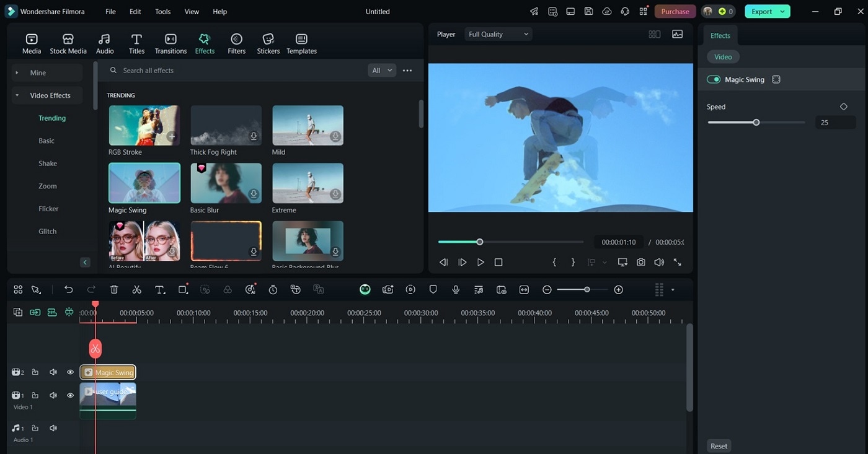This screenshot has width=868, height=454.
Task: Mute the Audio 1 track
Action: [x=53, y=428]
